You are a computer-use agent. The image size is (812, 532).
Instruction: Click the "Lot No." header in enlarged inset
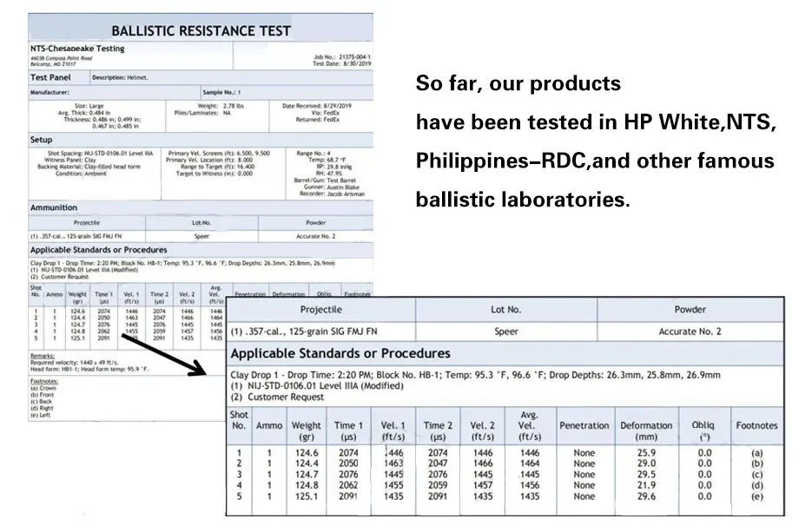click(506, 310)
